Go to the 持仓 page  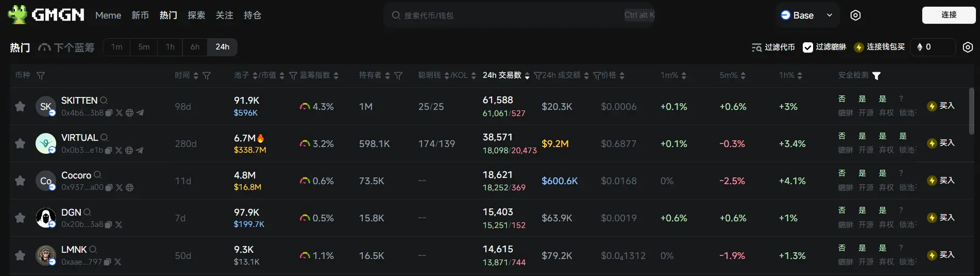(252, 15)
